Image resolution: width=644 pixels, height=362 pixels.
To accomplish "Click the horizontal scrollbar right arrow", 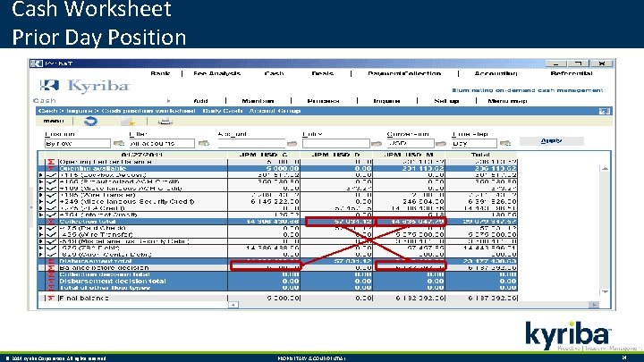I will point(594,305).
